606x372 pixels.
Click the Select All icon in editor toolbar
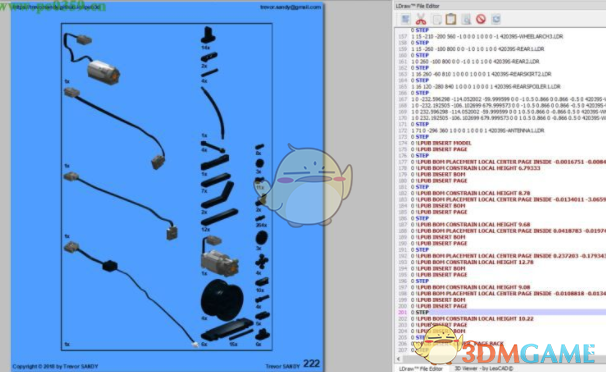(x=405, y=19)
